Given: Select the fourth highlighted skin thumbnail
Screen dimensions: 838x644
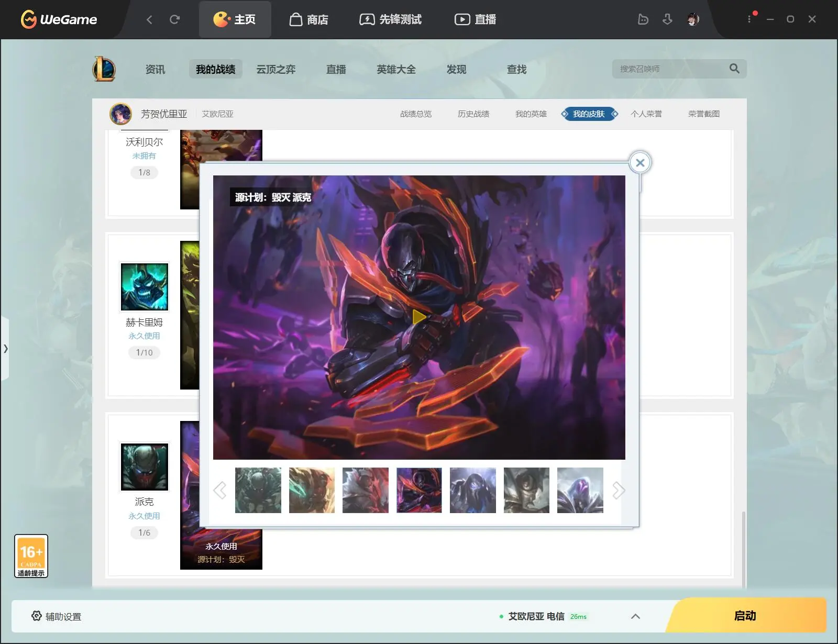Looking at the screenshot, I should point(419,490).
